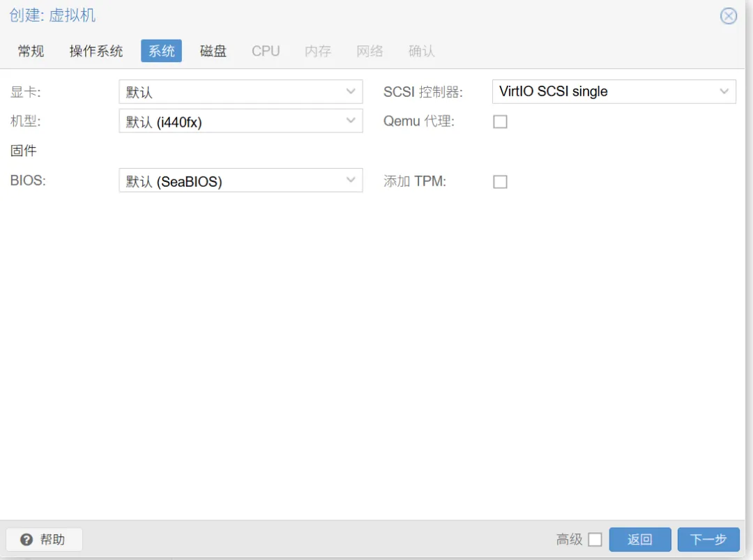The width and height of the screenshot is (753, 560).
Task: Click the SCSI 控制器 label
Action: (423, 92)
